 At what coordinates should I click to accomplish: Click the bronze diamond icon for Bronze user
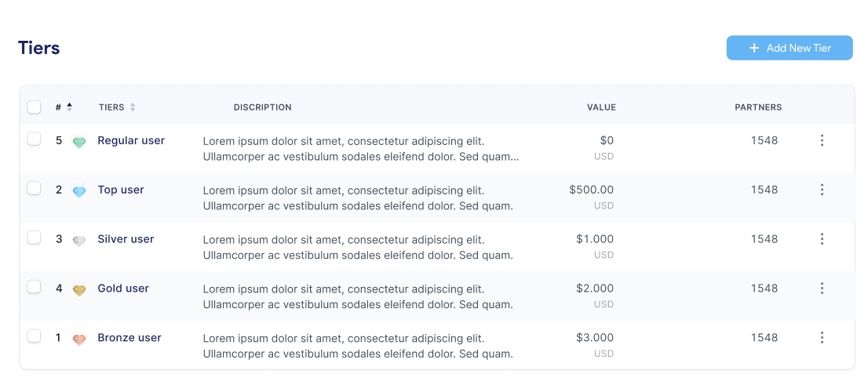(79, 339)
